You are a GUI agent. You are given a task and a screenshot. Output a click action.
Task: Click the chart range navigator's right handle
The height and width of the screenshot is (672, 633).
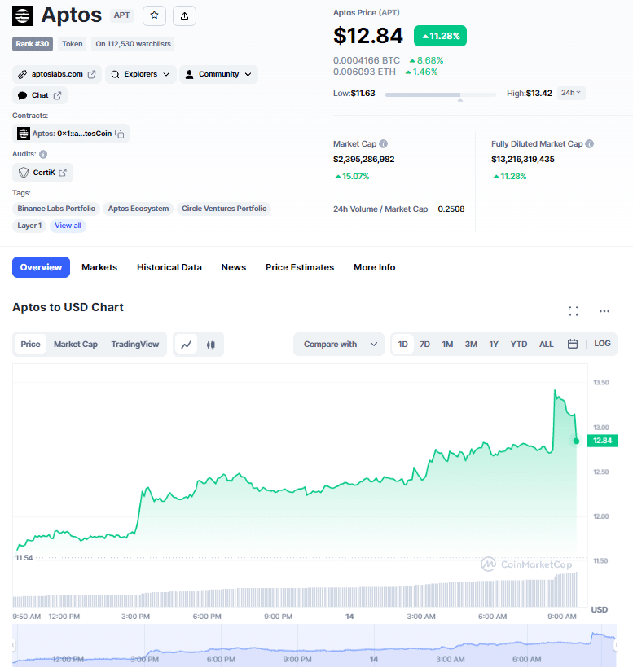pos(616,645)
